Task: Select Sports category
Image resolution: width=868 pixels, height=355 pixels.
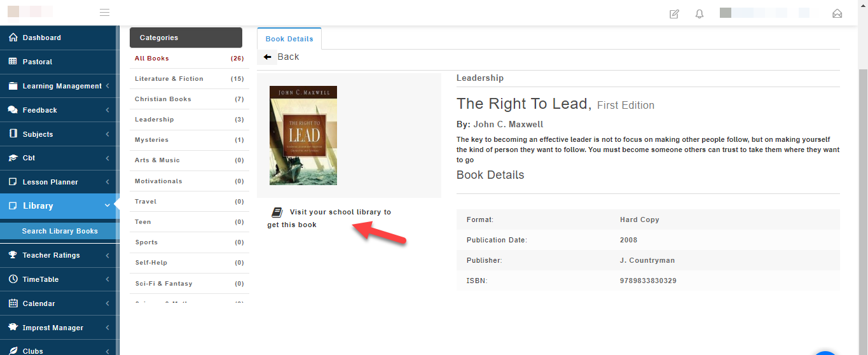Action: (189, 242)
